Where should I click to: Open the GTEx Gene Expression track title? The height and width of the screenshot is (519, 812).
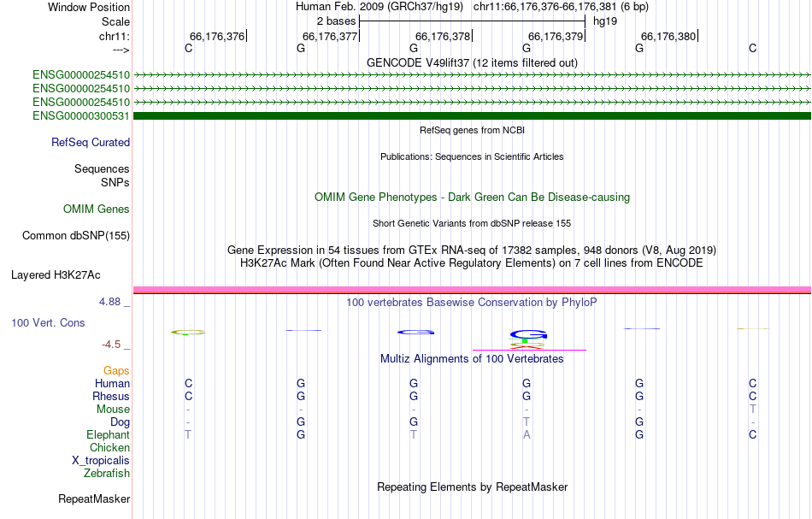pos(472,251)
